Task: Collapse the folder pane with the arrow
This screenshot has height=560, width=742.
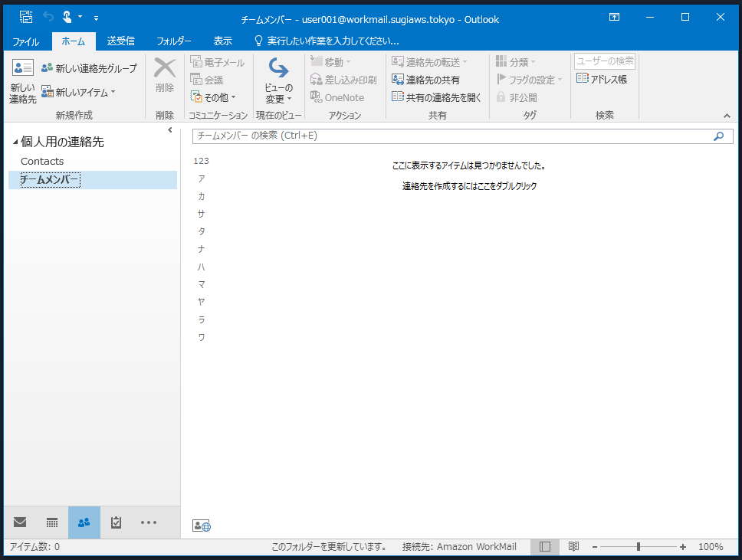Action: point(170,130)
